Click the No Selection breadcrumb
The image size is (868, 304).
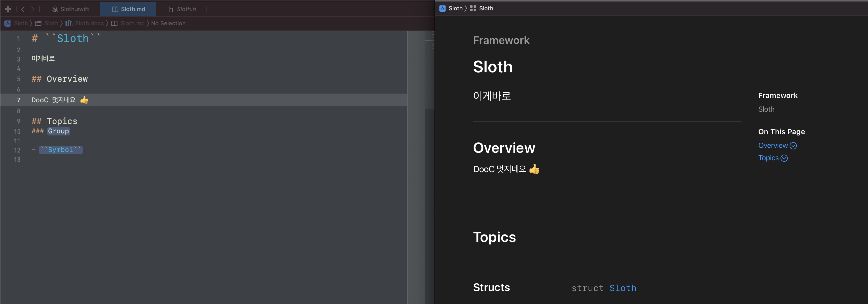pyautogui.click(x=168, y=23)
